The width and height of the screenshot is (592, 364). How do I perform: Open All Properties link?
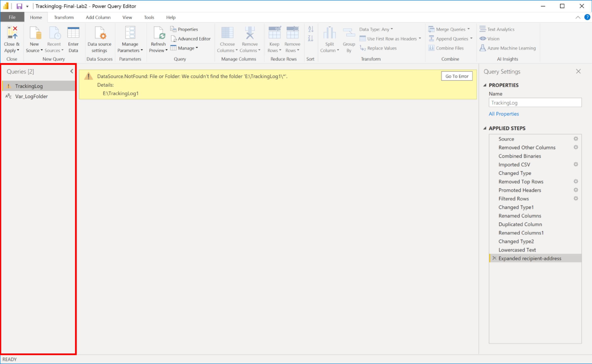(x=504, y=114)
